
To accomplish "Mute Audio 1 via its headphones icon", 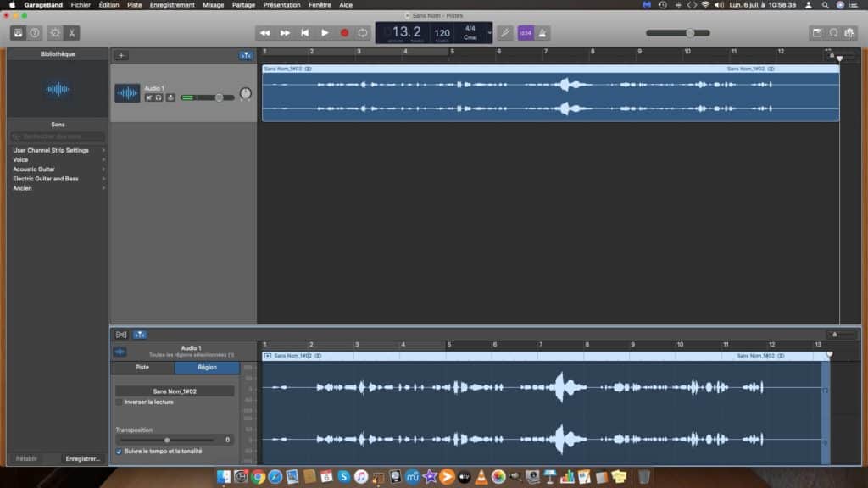I will click(x=160, y=97).
